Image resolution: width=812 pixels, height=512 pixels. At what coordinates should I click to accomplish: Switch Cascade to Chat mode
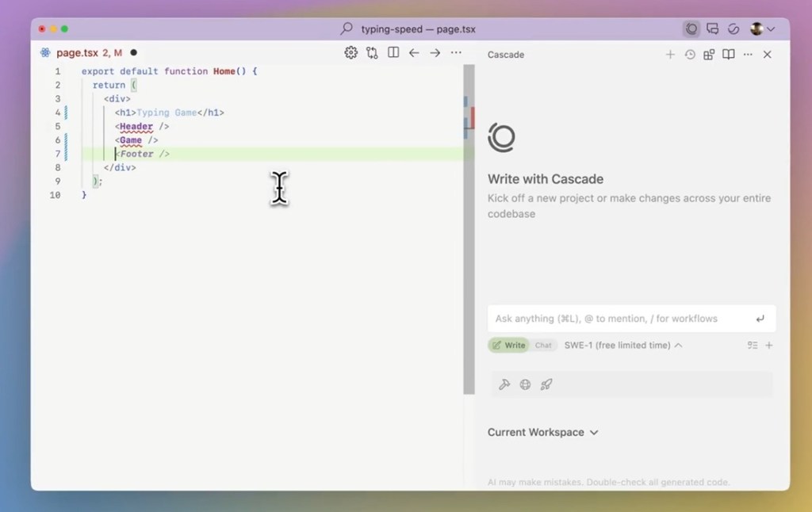(x=543, y=346)
